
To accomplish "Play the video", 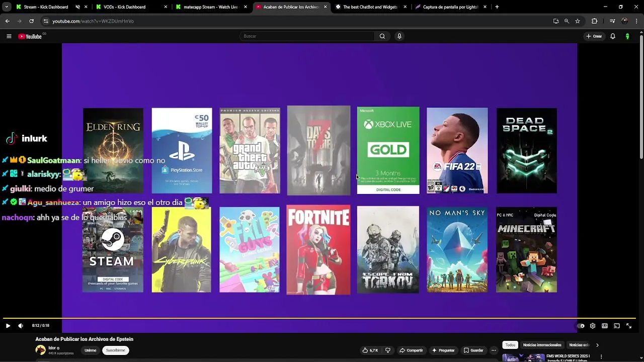I will (x=8, y=326).
